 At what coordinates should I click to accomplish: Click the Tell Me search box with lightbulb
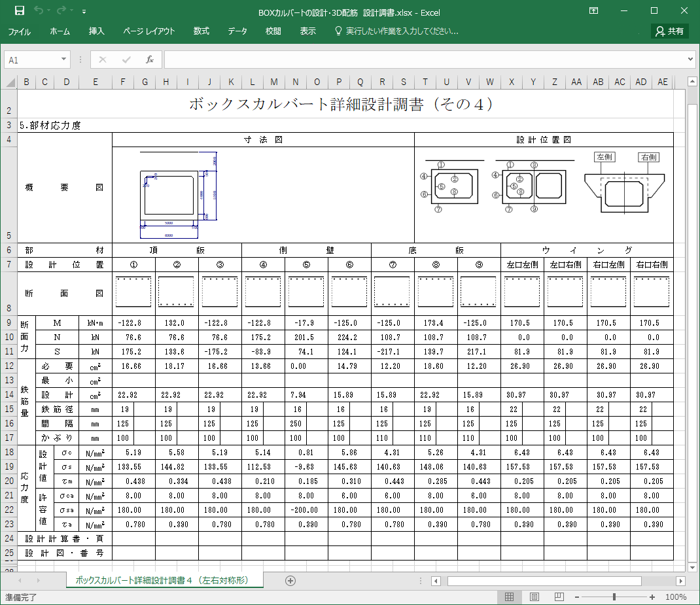(397, 31)
